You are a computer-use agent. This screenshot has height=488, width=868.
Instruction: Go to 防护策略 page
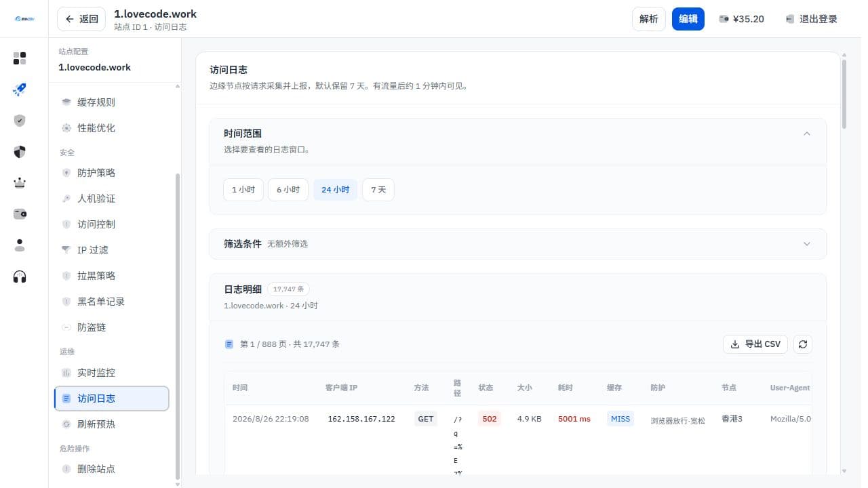[x=112, y=173]
